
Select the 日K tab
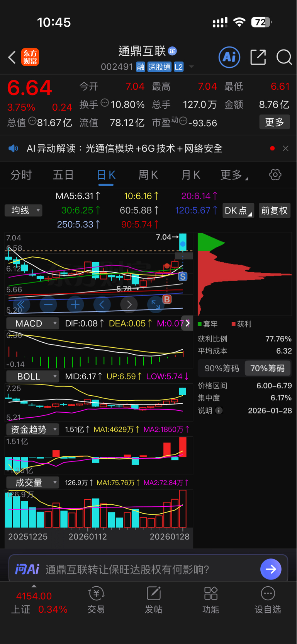(x=106, y=175)
